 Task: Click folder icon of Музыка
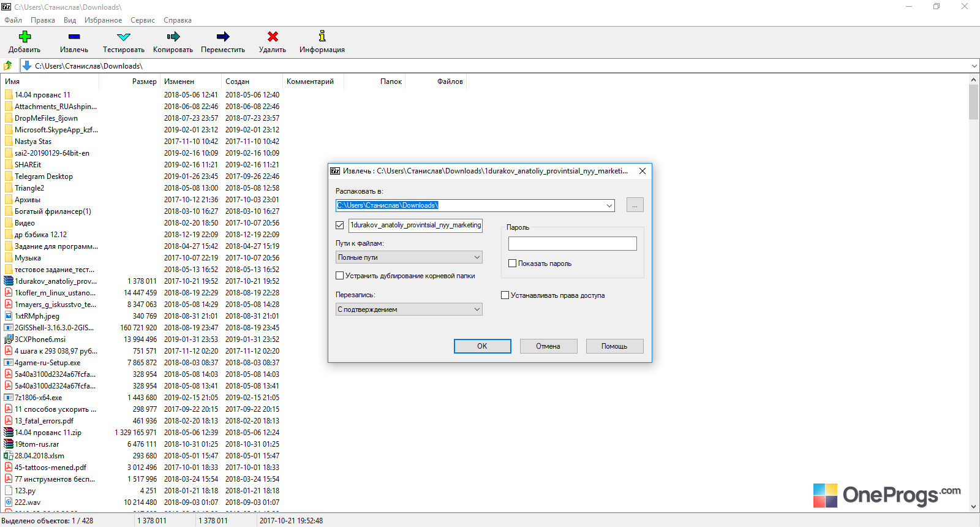tap(9, 258)
